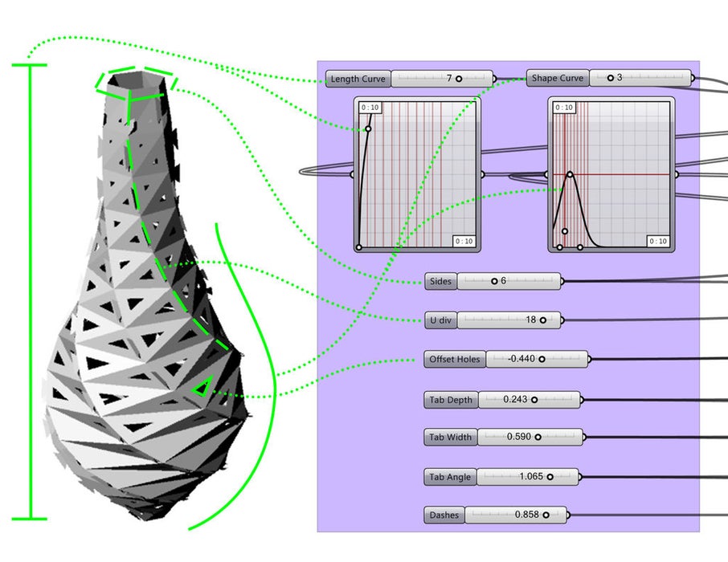The image size is (728, 562).
Task: Click the Length Curve slider grip showing 7
Action: 458,79
